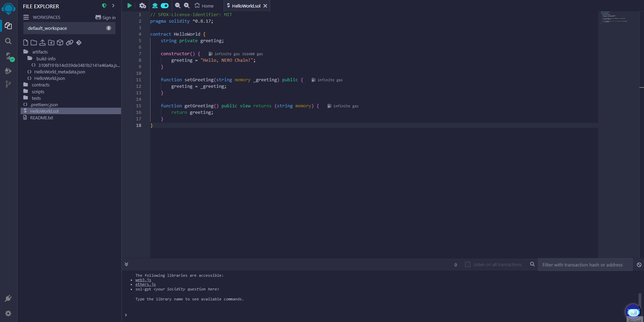Collapse the terminal panel with double chevron
644x322 pixels.
click(127, 264)
